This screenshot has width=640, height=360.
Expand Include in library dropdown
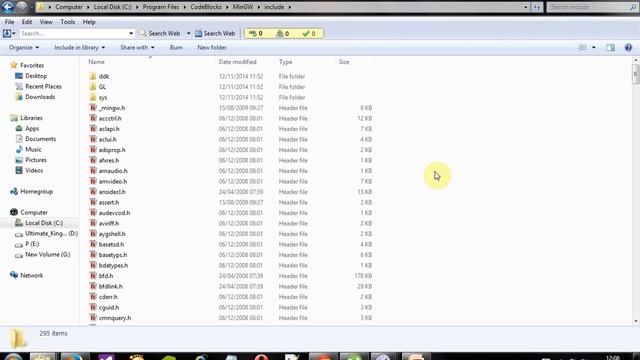(80, 48)
